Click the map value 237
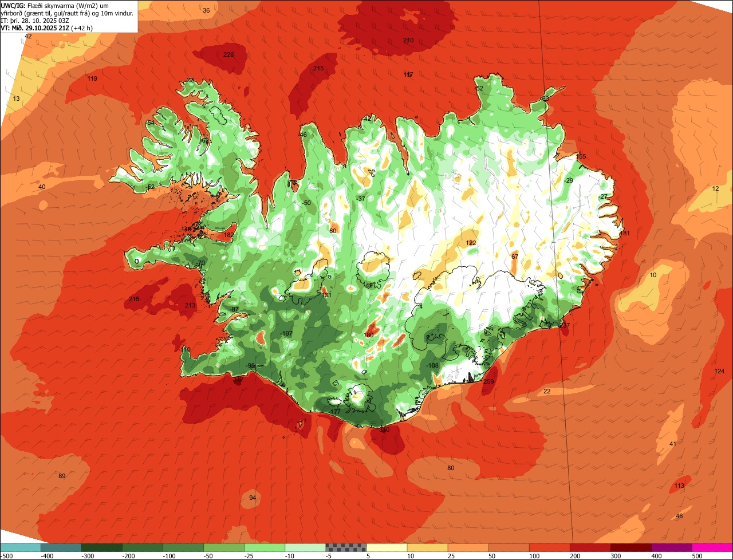Viewport: 733px width, 560px height. coord(565,325)
